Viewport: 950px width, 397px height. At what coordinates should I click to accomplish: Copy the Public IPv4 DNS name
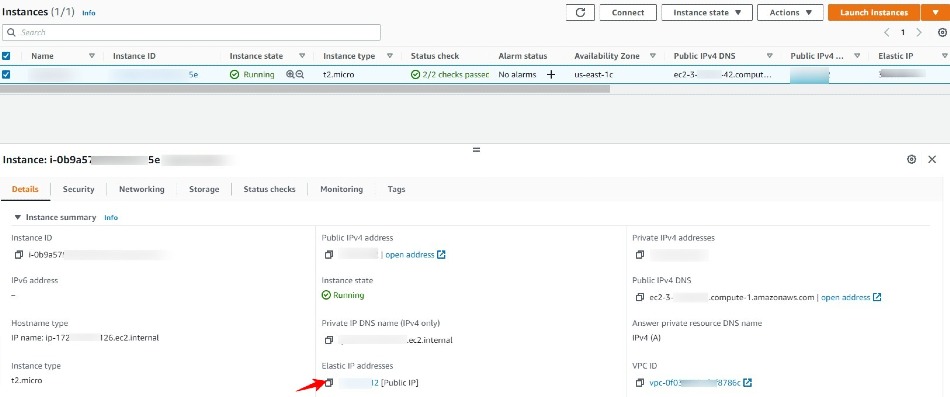(x=640, y=297)
